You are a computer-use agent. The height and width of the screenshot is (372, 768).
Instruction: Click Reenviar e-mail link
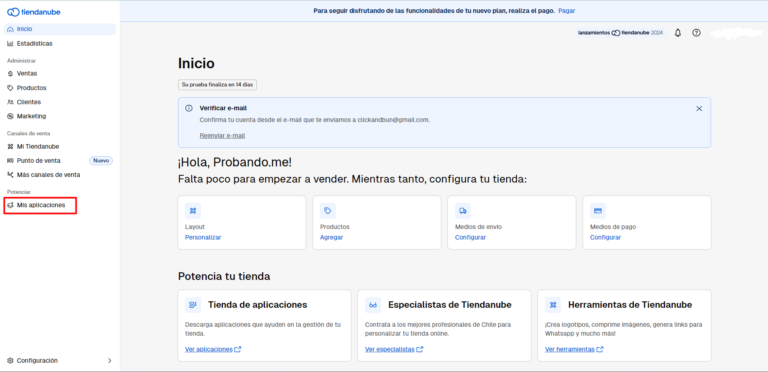pos(222,136)
